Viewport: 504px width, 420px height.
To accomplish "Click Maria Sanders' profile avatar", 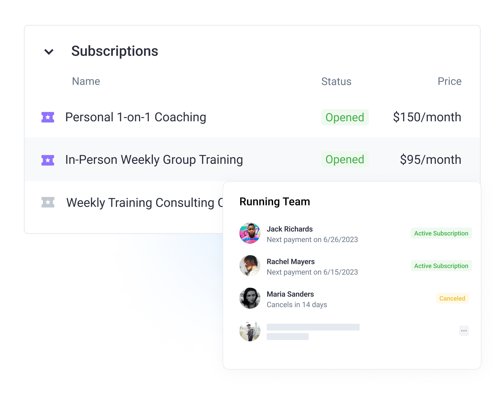I will coord(250,298).
